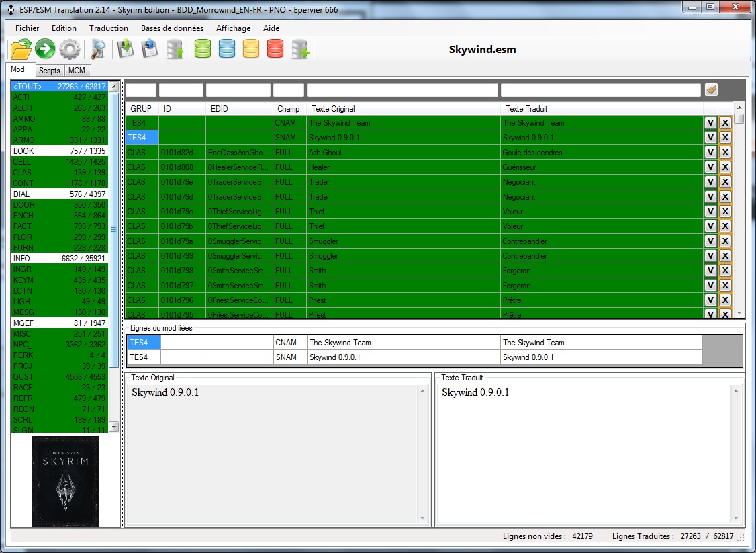The height and width of the screenshot is (553, 756).
Task: Click X on the 0101d79c Thief row
Action: [725, 212]
